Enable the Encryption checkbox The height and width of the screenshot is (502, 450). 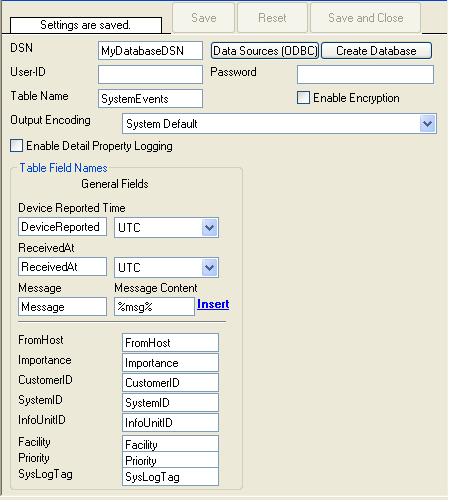click(x=303, y=98)
